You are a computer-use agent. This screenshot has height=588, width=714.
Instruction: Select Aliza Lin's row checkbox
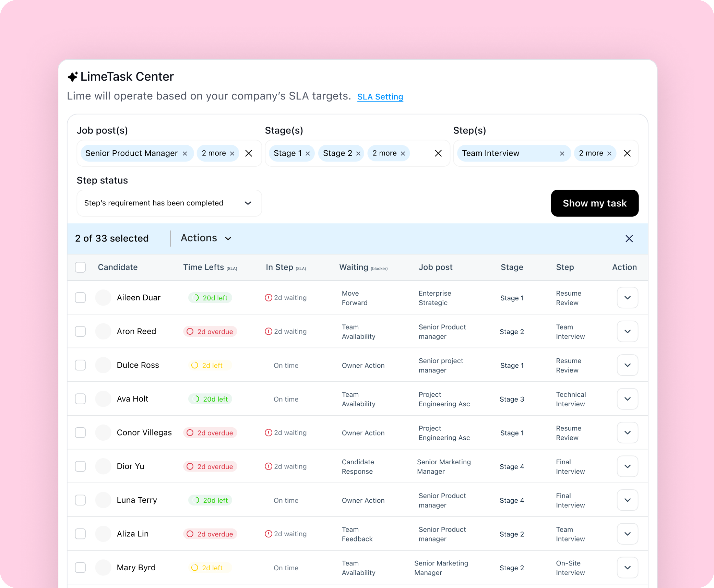pyautogui.click(x=80, y=534)
